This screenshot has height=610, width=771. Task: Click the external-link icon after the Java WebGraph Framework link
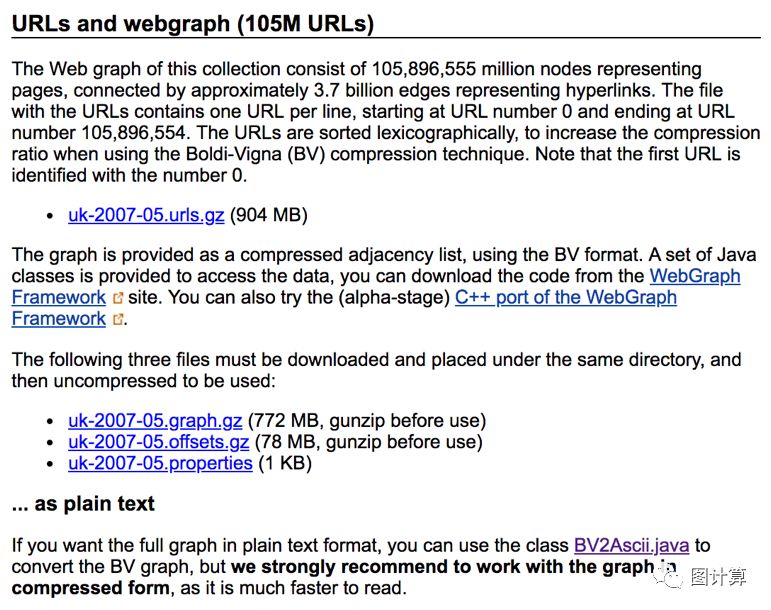119,298
